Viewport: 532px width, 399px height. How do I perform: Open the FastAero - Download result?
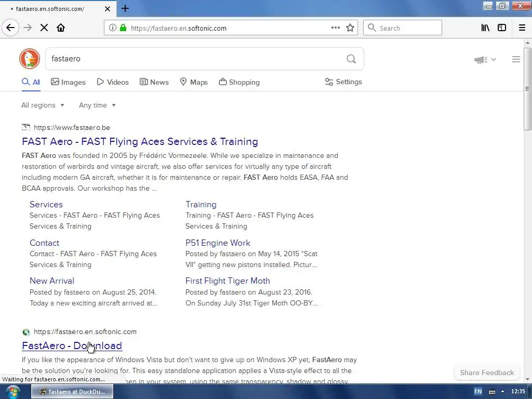click(72, 345)
